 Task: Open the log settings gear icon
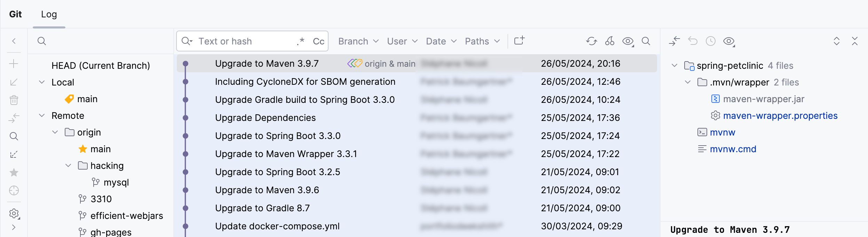click(x=14, y=213)
